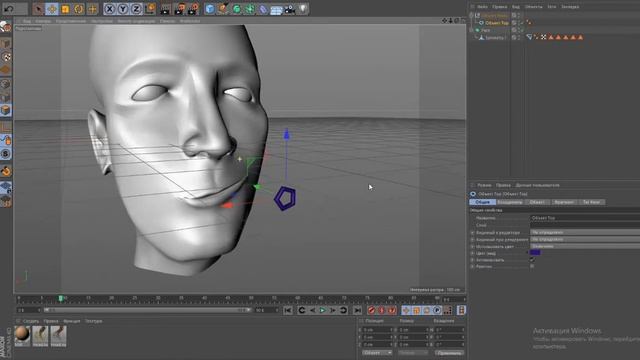This screenshot has width=640, height=360.
Task: Open the Размер mode dropdown in Coordinates
Action: [x=413, y=353]
